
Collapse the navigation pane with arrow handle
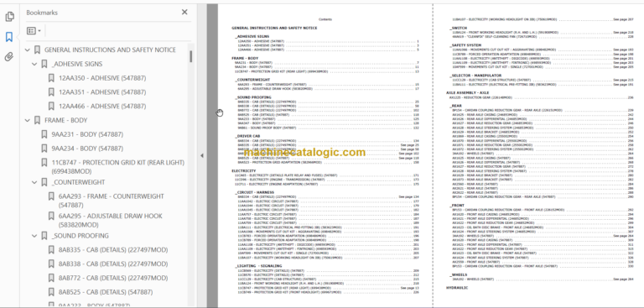(x=201, y=155)
